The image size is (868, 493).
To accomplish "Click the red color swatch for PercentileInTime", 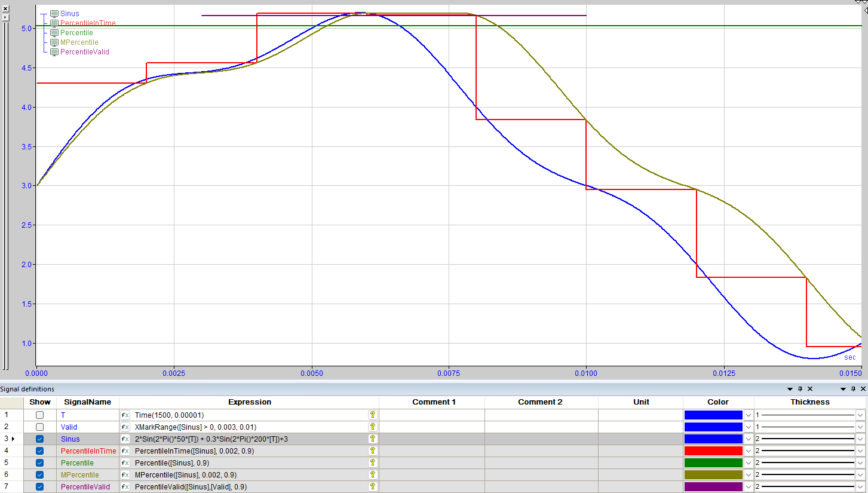I will (713, 451).
